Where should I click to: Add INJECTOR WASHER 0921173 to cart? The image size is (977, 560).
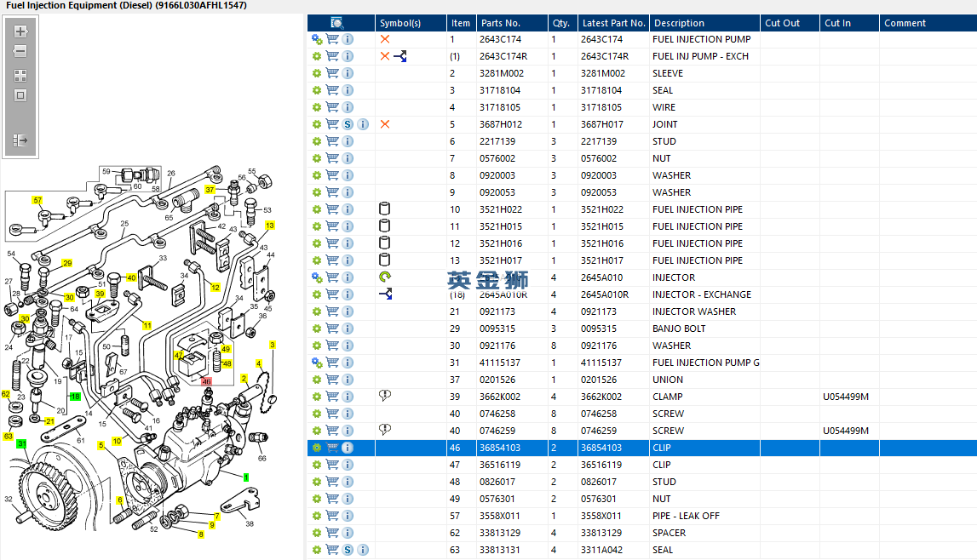coord(333,311)
